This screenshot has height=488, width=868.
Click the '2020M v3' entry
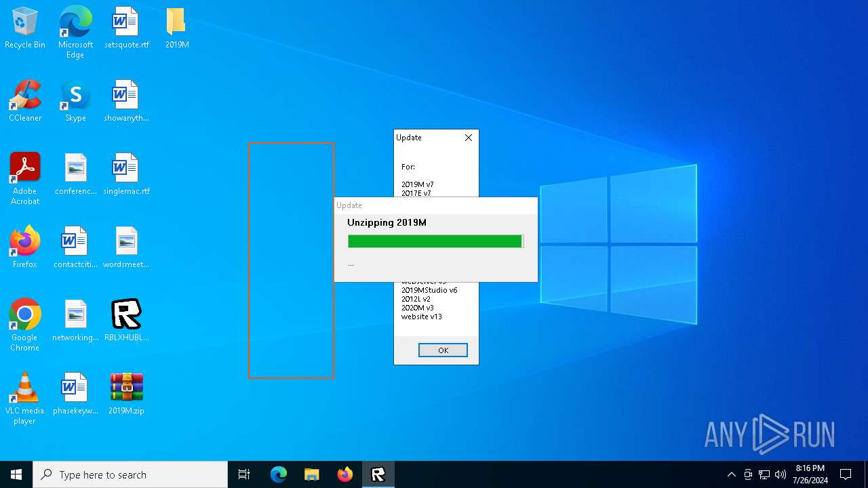pyautogui.click(x=417, y=308)
